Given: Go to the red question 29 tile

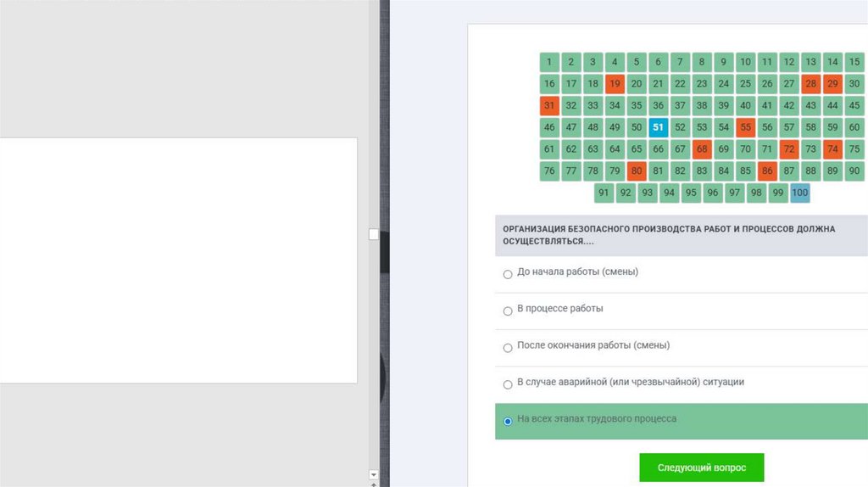Looking at the screenshot, I should pos(832,84).
